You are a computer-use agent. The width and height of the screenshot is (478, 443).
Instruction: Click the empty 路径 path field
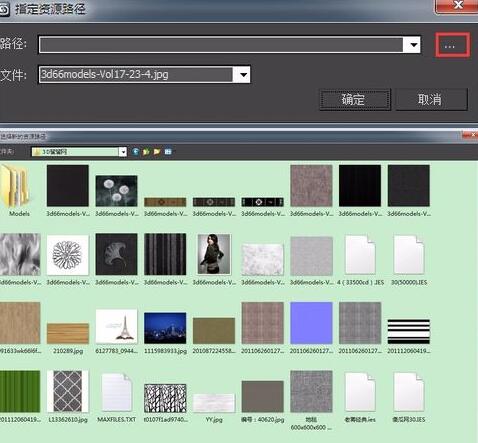221,45
